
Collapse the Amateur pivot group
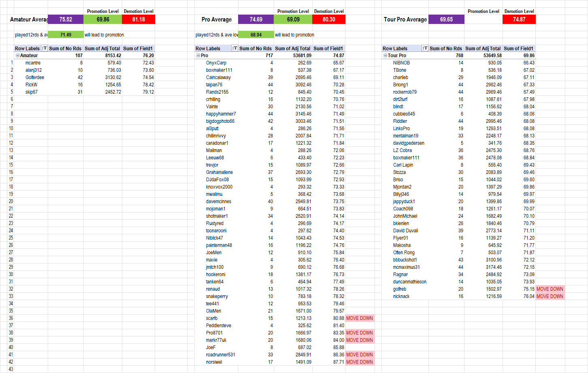(17, 56)
